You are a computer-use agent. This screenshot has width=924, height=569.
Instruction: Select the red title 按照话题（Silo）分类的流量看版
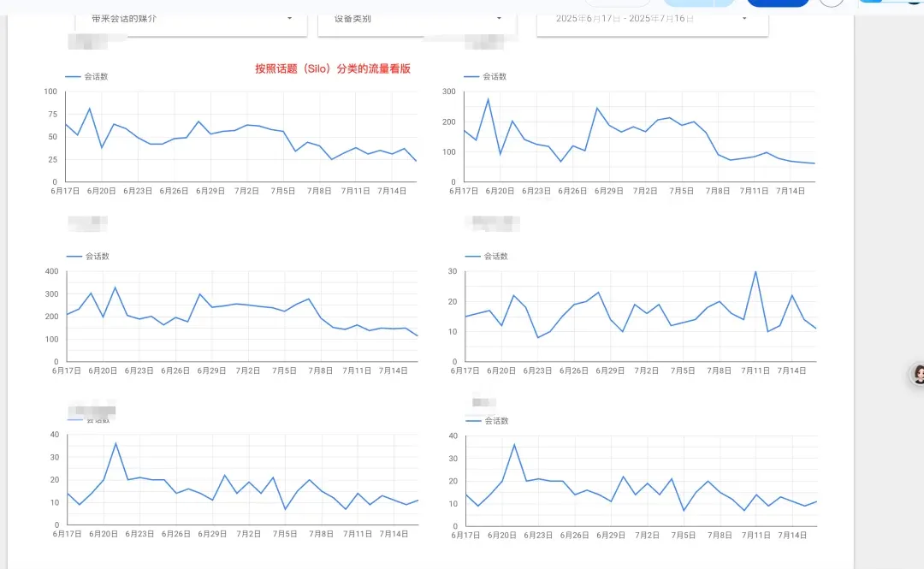(333, 68)
